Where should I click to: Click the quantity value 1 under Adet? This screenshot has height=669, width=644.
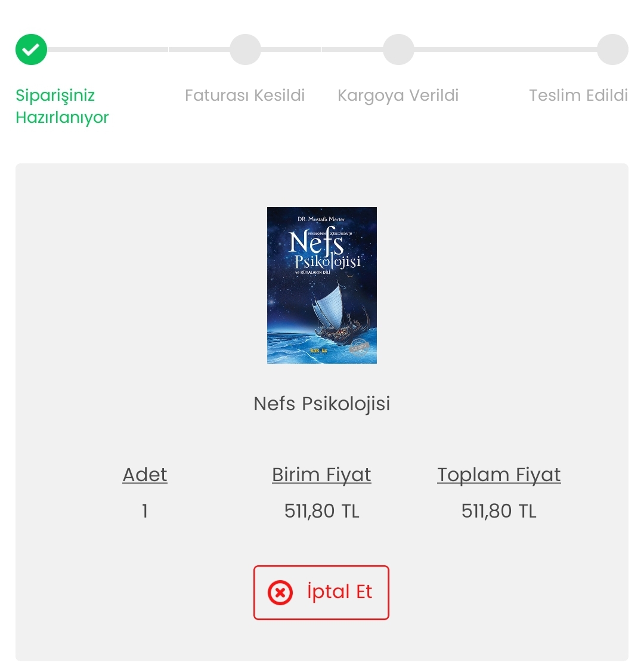click(x=145, y=511)
